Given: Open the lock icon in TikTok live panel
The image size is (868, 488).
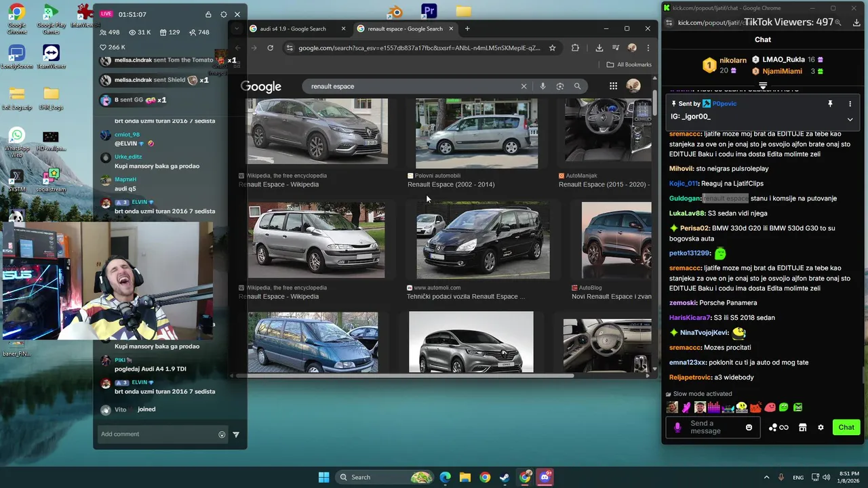Looking at the screenshot, I should [x=208, y=14].
